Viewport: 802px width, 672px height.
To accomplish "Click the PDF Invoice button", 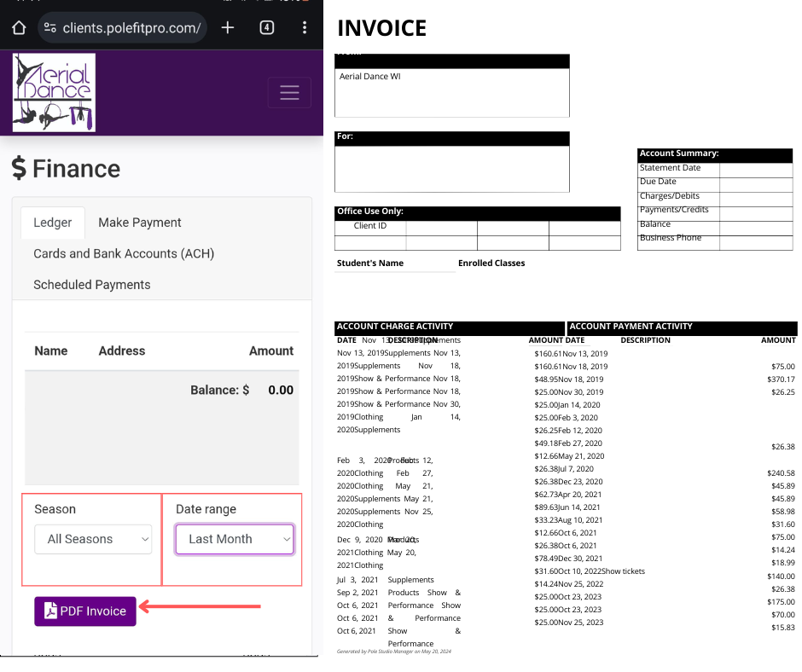I will point(85,611).
